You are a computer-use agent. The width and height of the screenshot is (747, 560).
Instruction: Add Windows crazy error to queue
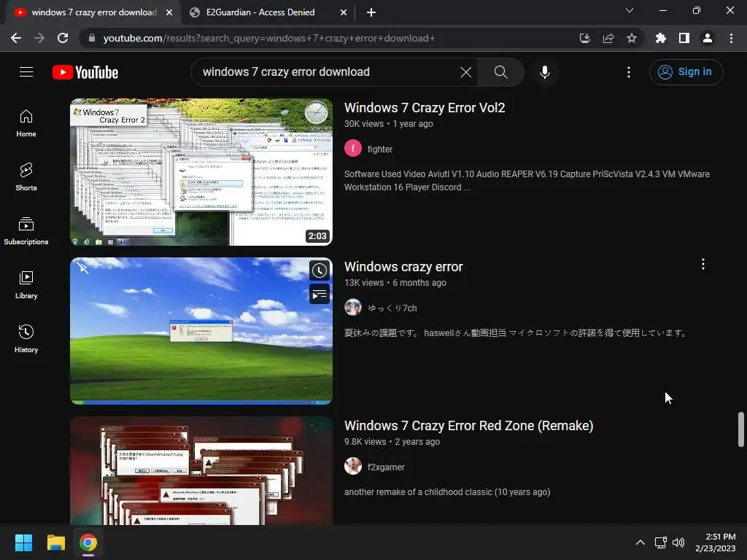320,295
